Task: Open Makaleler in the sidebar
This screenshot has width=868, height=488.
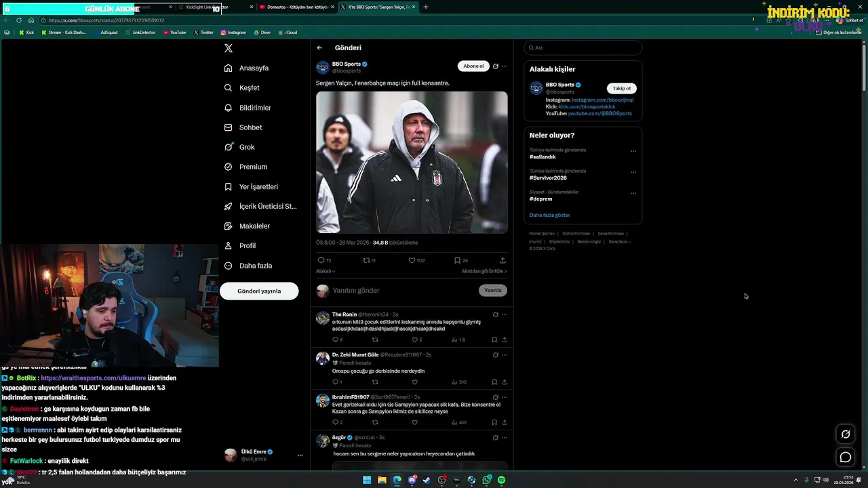Action: click(x=247, y=226)
